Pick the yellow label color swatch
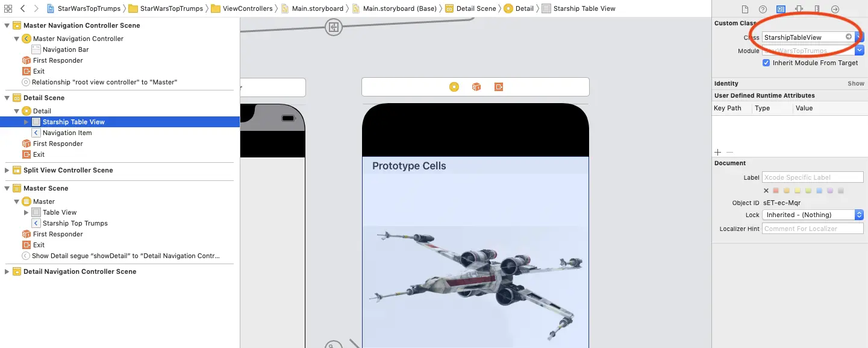Viewport: 868px width, 348px height. click(798, 191)
